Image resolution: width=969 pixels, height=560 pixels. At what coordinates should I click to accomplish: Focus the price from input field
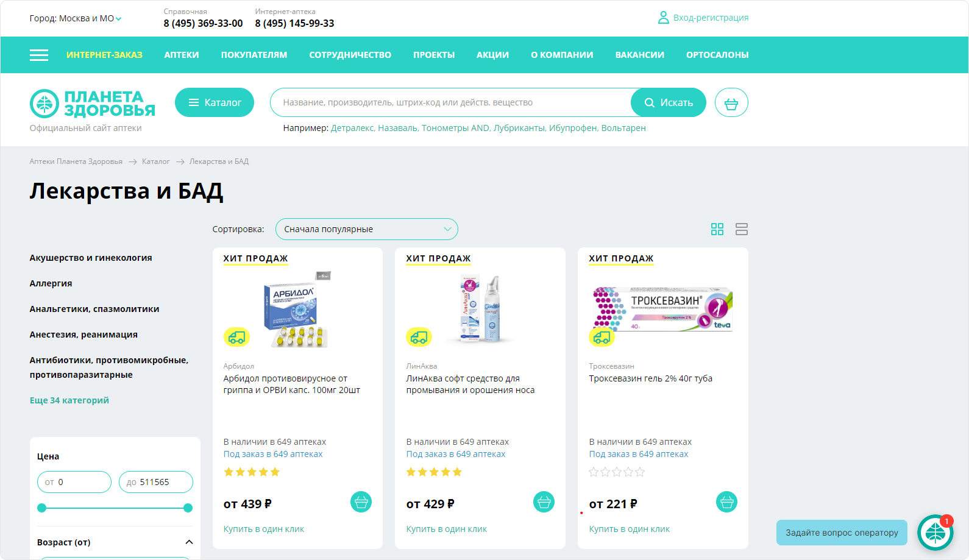74,482
